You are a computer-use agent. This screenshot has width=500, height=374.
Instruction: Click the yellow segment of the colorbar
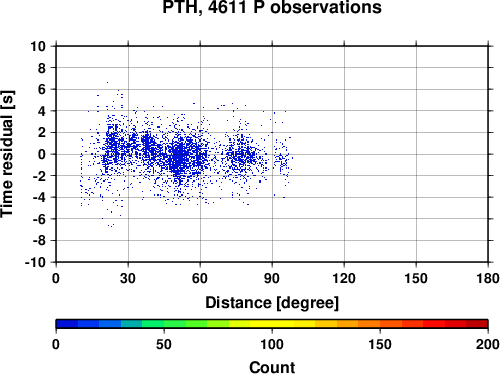272,324
